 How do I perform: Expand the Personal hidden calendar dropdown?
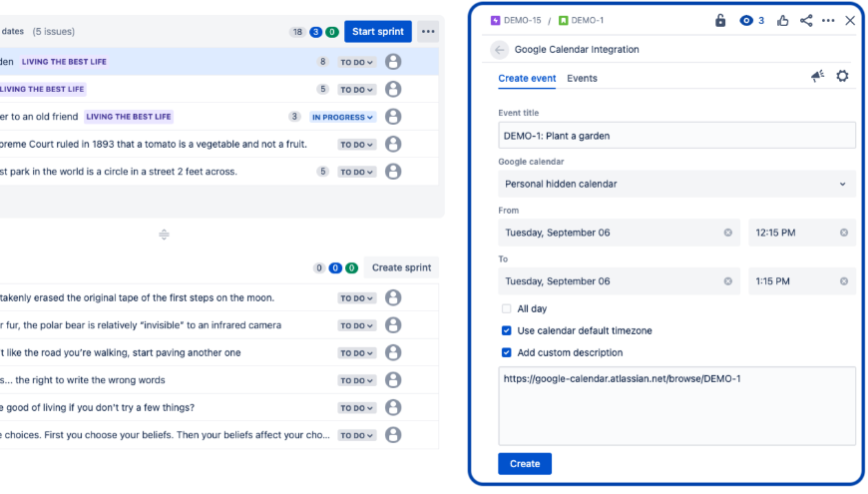(x=676, y=185)
